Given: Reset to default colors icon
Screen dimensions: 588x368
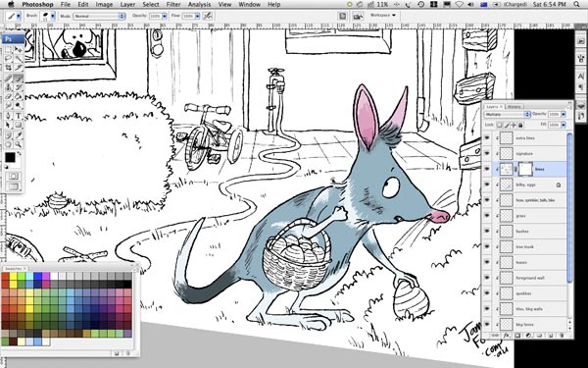Looking at the screenshot, I should click(7, 167).
